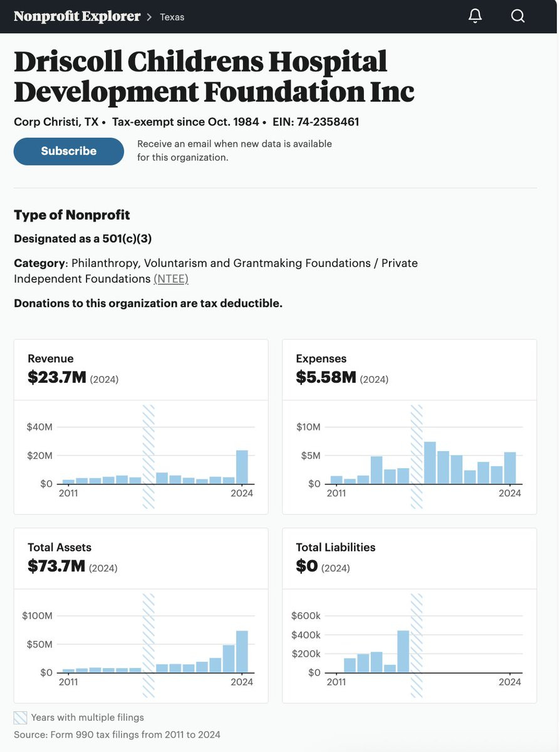Click the hatched multiple-filings stripe in Revenue chart
This screenshot has width=560, height=752.
coord(148,456)
